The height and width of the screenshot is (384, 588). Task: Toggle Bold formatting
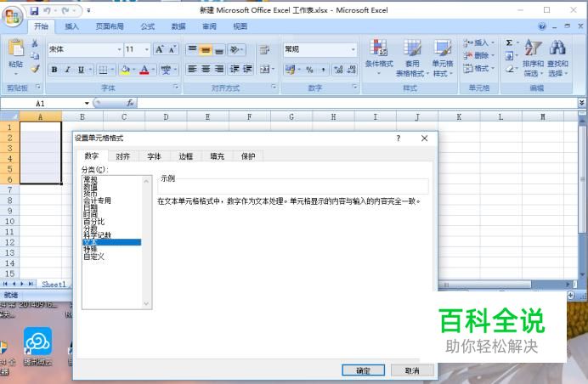54,70
